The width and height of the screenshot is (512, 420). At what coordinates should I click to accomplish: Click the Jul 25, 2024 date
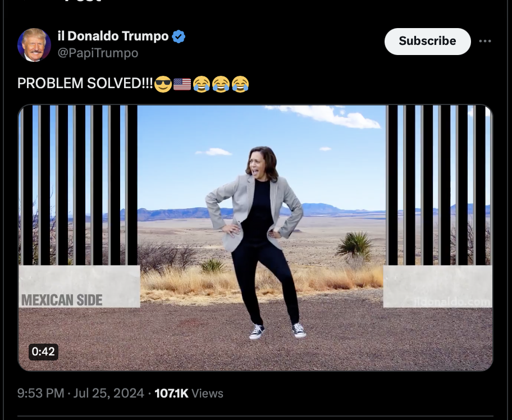(108, 393)
